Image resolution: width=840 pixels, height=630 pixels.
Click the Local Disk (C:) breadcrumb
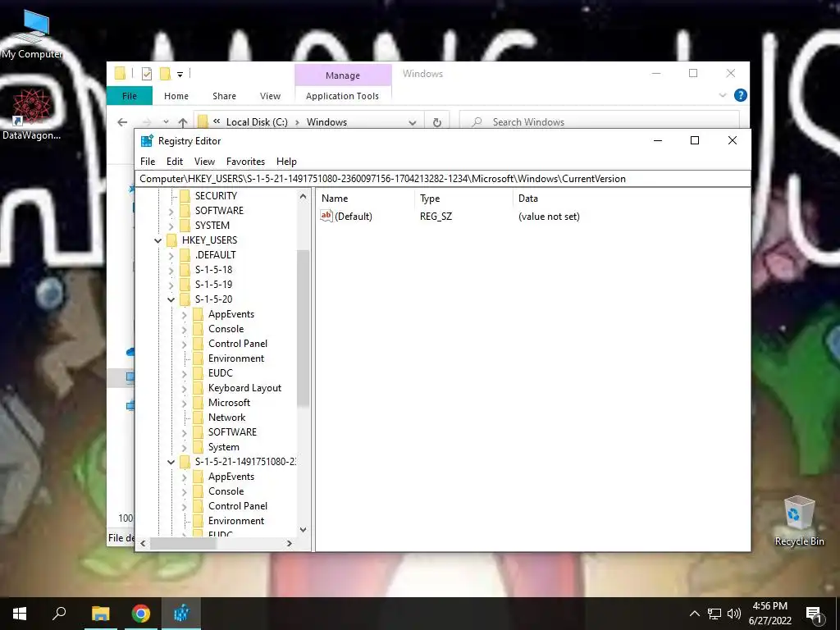(x=257, y=122)
